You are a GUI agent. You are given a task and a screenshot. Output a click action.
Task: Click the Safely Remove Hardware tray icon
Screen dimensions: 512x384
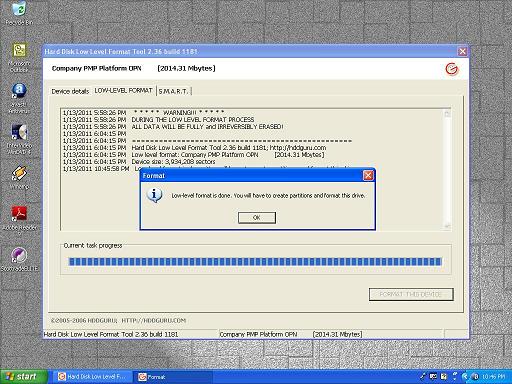[423, 376]
